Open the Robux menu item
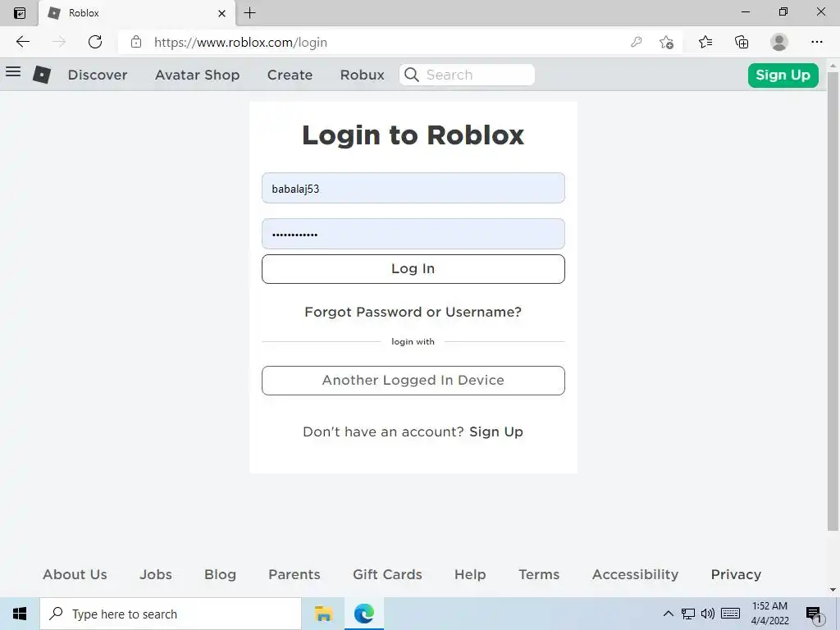Image resolution: width=840 pixels, height=630 pixels. (x=362, y=75)
